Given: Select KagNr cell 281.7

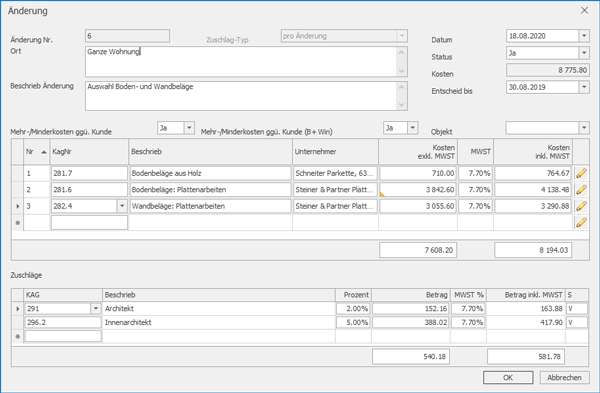Looking at the screenshot, I should tap(89, 173).
